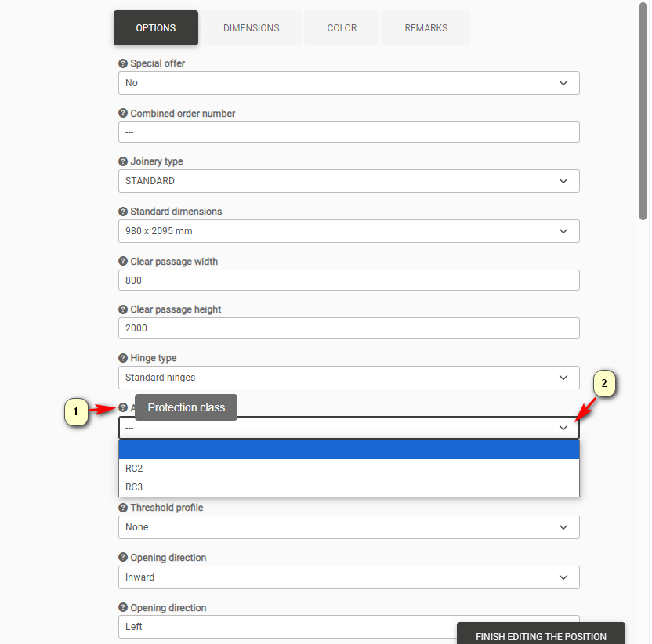This screenshot has height=644, width=652.
Task: Open the Color tab
Action: pos(342,28)
